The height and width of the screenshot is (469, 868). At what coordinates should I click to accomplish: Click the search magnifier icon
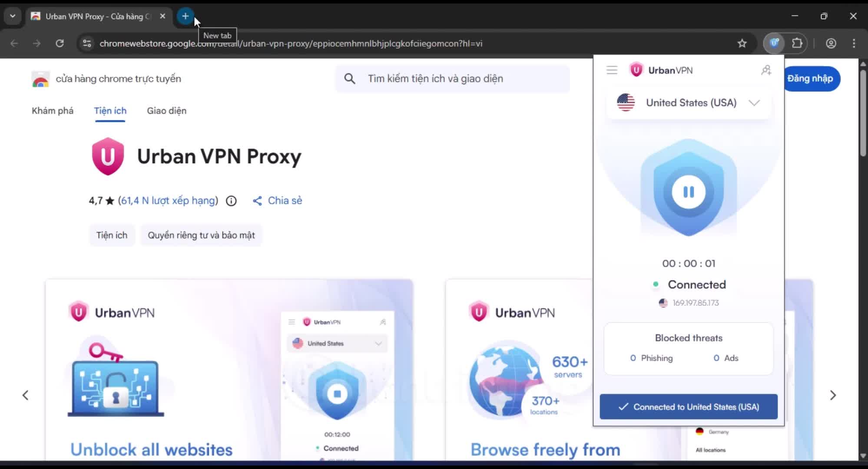pyautogui.click(x=350, y=79)
